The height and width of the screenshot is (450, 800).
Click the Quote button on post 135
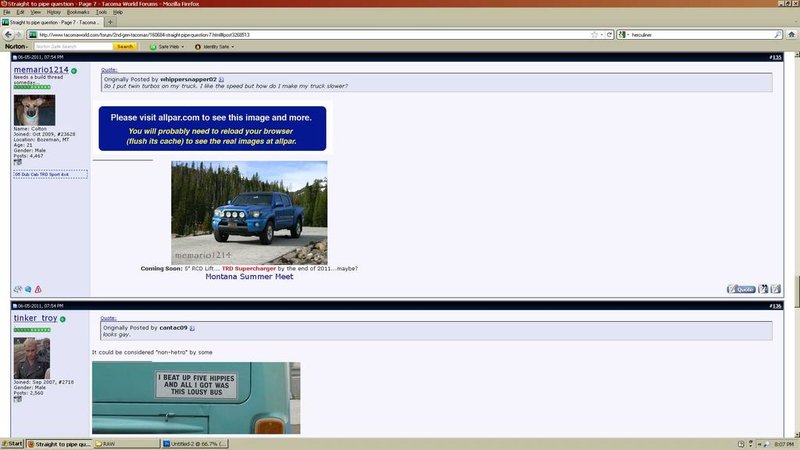pyautogui.click(x=741, y=289)
